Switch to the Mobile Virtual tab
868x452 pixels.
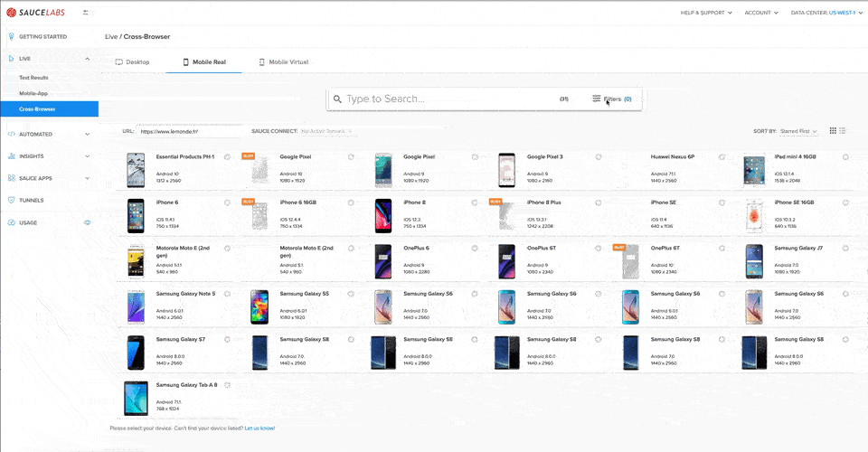[x=283, y=62]
